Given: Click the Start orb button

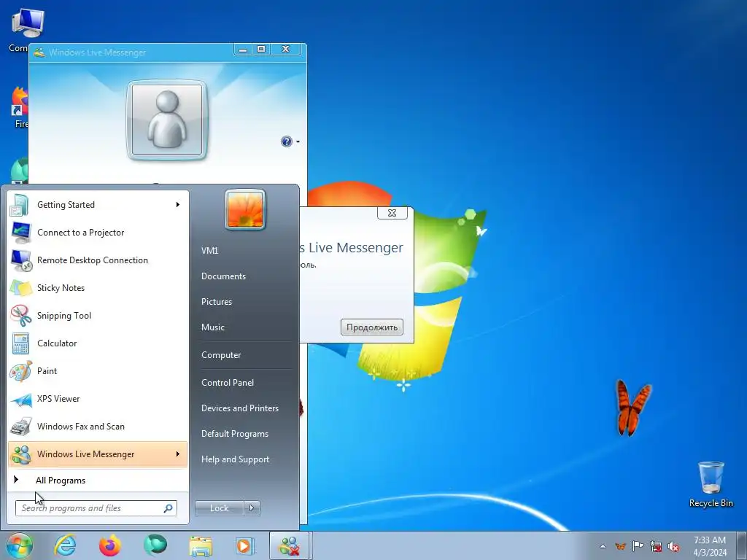Looking at the screenshot, I should (x=20, y=545).
